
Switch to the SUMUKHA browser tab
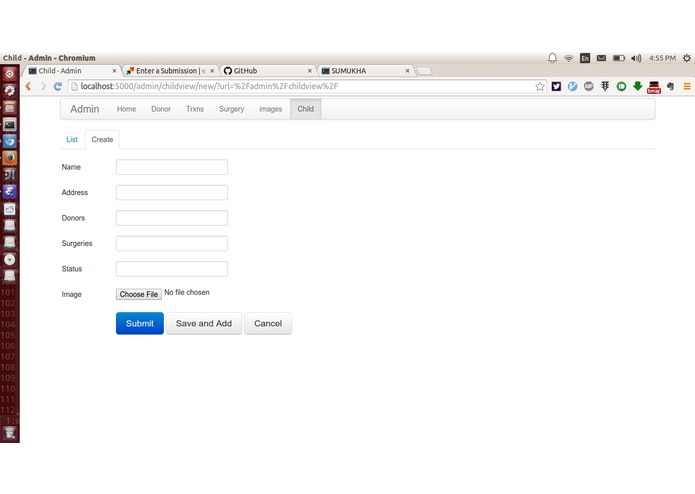365,71
